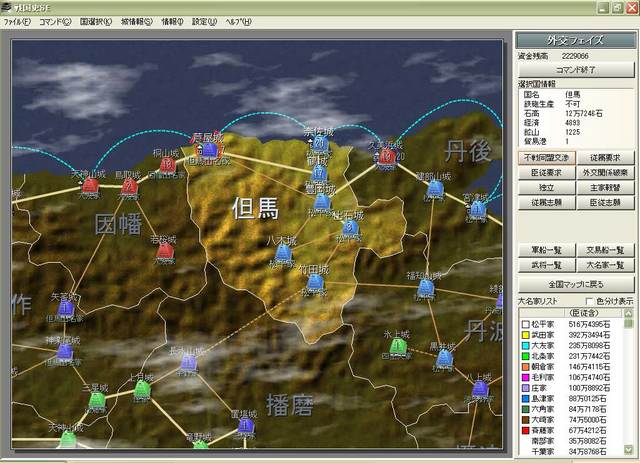Open the ファイル(F) menu
The image size is (640, 463).
[x=17, y=22]
